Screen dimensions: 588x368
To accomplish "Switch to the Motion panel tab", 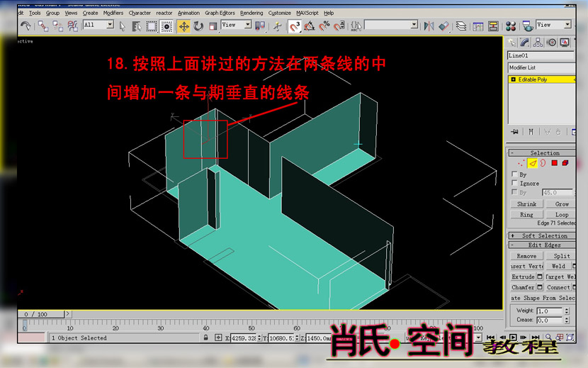I will coord(551,43).
